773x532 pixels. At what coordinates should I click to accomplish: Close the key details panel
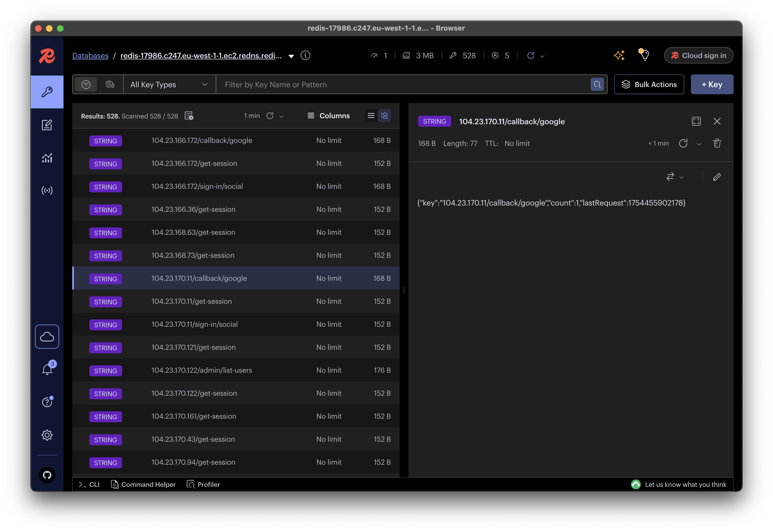[x=717, y=121]
